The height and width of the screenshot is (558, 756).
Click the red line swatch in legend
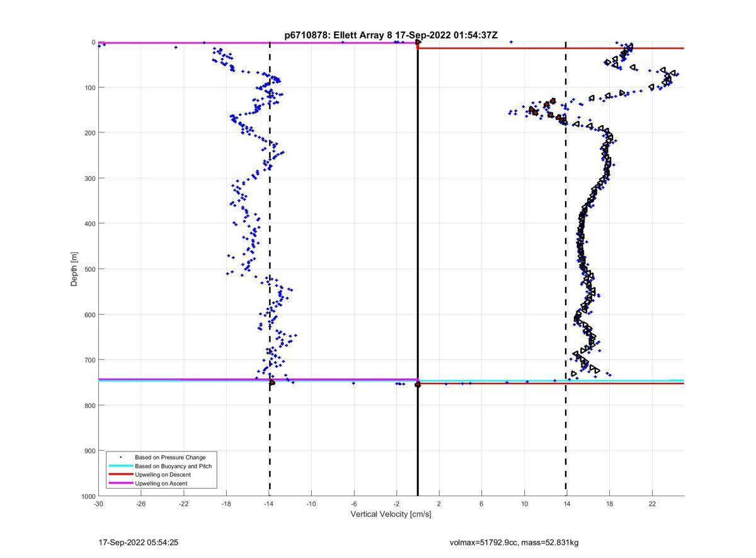click(x=120, y=475)
